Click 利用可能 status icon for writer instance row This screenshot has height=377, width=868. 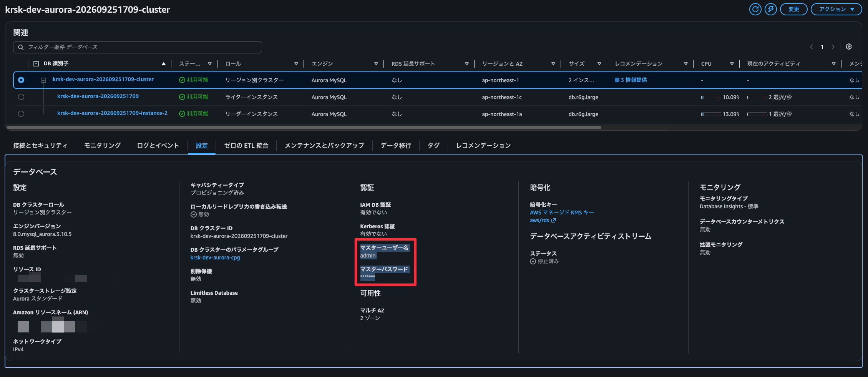(x=182, y=97)
